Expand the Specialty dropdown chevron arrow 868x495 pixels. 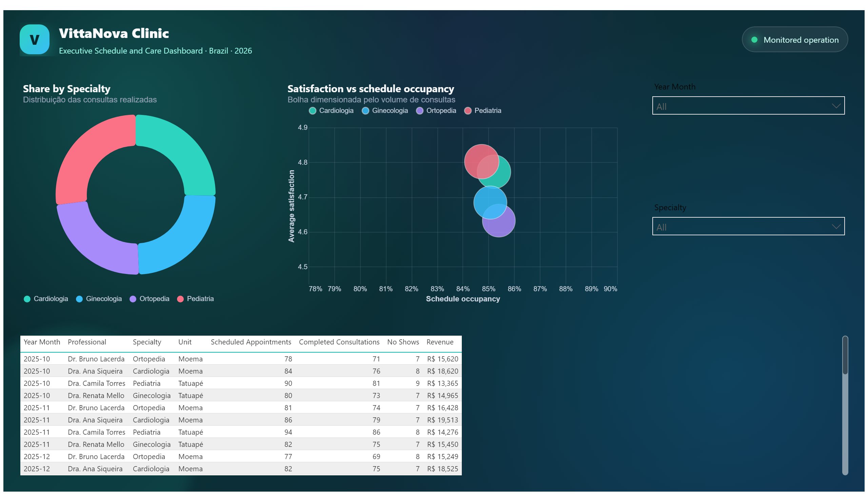836,226
